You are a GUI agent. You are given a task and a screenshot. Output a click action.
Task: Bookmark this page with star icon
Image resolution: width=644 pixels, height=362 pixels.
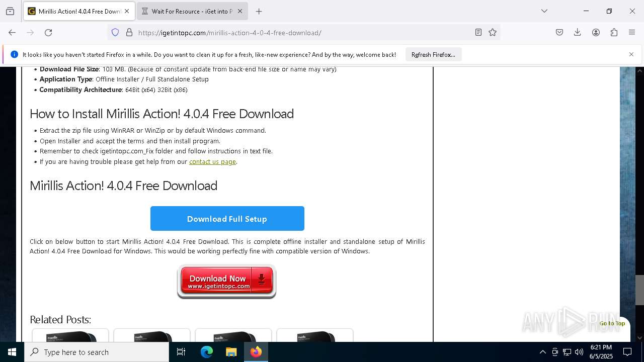[493, 32]
